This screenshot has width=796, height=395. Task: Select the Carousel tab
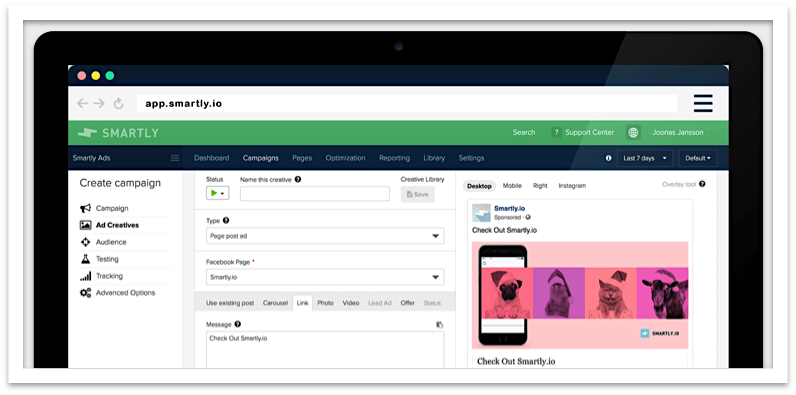pyautogui.click(x=275, y=303)
